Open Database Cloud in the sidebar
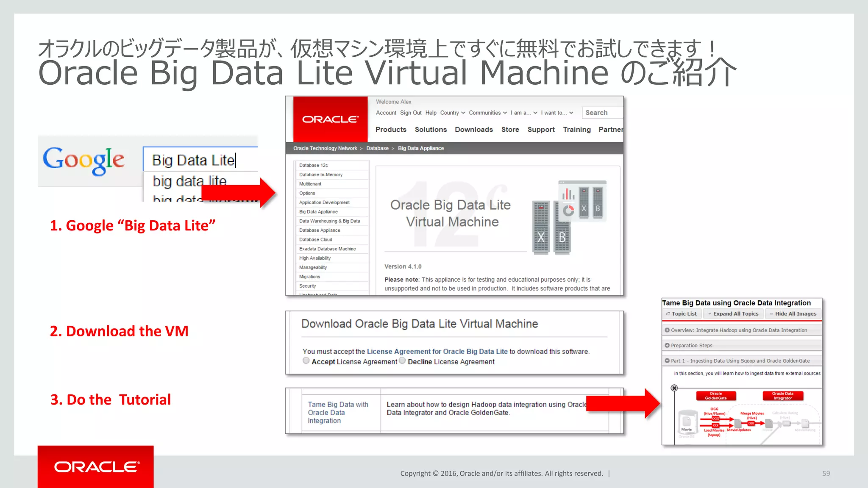 click(x=332, y=240)
